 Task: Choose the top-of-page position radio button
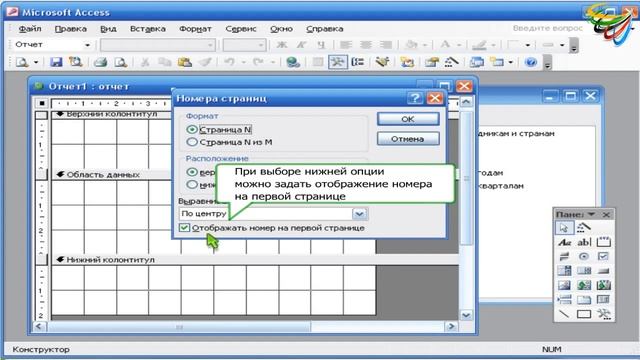(192, 172)
